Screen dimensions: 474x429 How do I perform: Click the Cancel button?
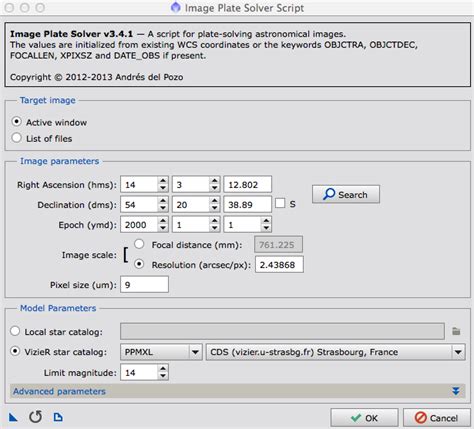click(437, 418)
